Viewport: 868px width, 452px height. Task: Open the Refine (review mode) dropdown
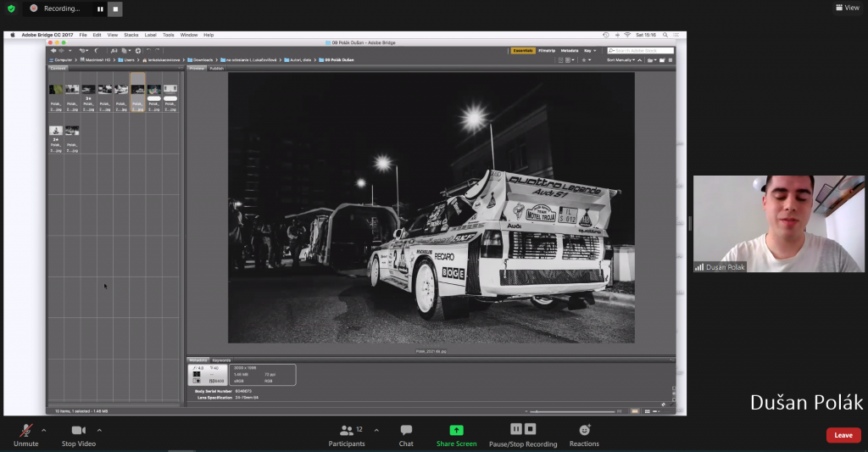126,50
